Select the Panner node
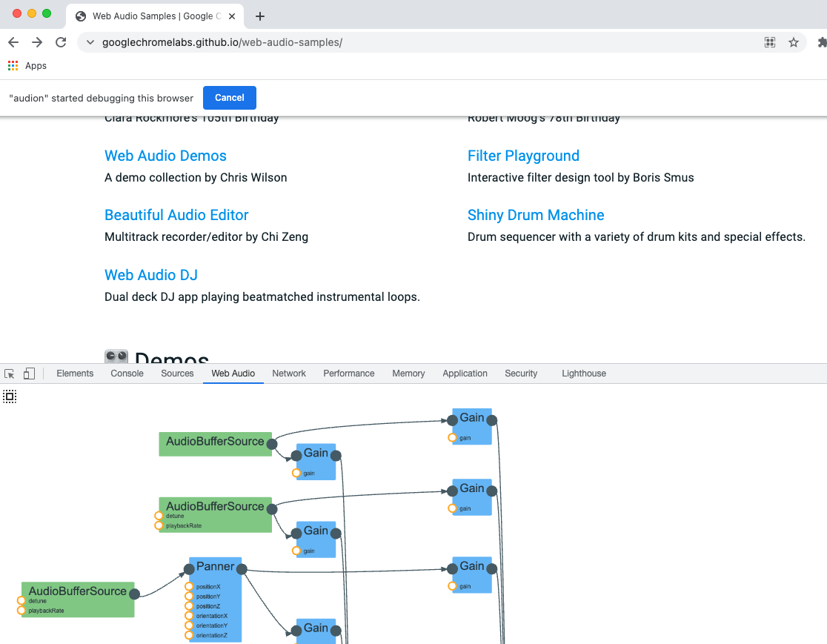This screenshot has width=827, height=644. pyautogui.click(x=215, y=600)
